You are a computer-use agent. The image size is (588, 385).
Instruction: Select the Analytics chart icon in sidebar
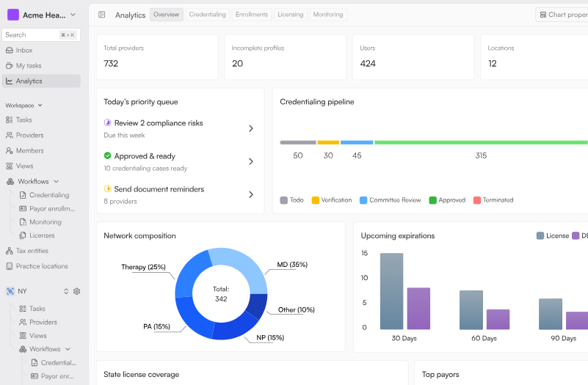10,81
